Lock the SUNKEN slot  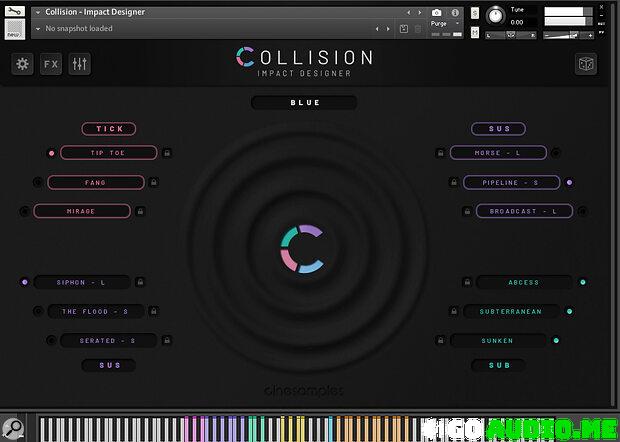point(440,340)
